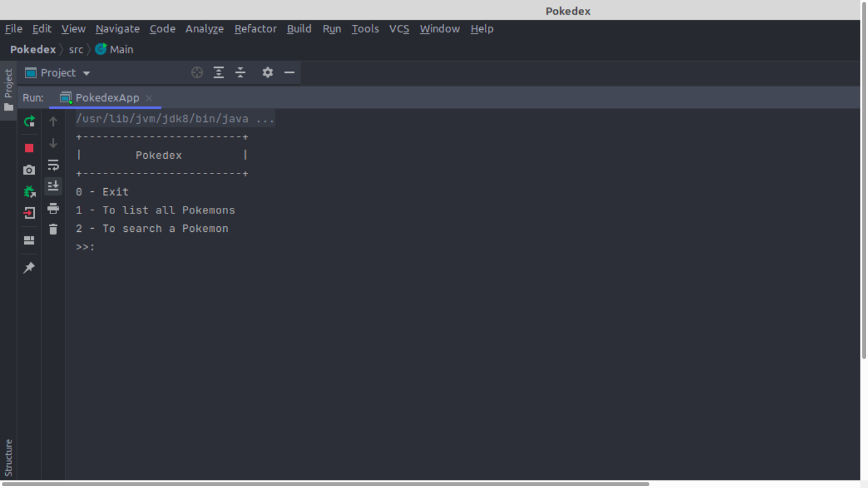Stop the running Pokedex process
Screen dimensions: 868x488
[29, 147]
